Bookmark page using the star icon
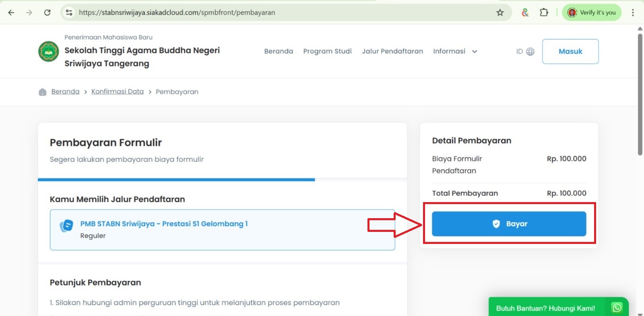Screen dimensions: 644x316 pyautogui.click(x=500, y=12)
